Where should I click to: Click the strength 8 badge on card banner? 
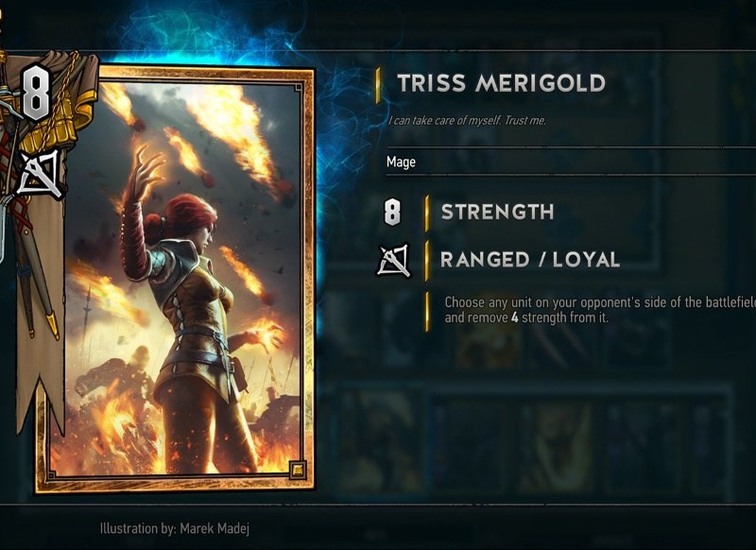tap(36, 94)
